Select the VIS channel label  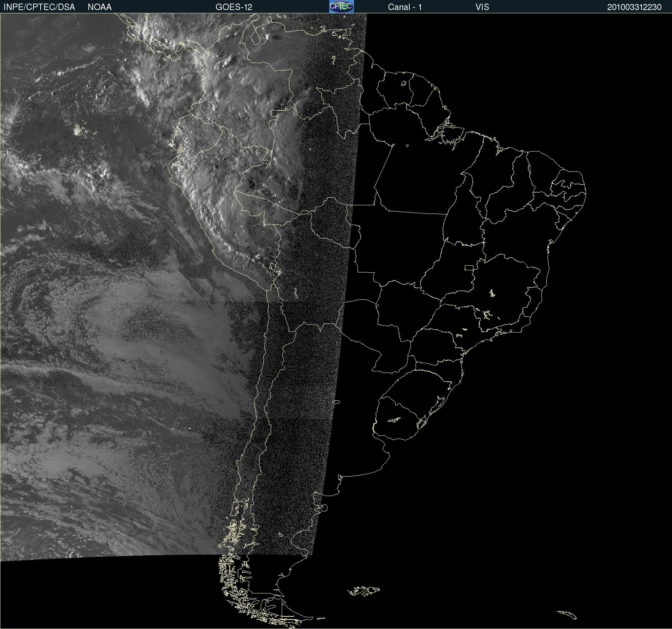click(482, 7)
